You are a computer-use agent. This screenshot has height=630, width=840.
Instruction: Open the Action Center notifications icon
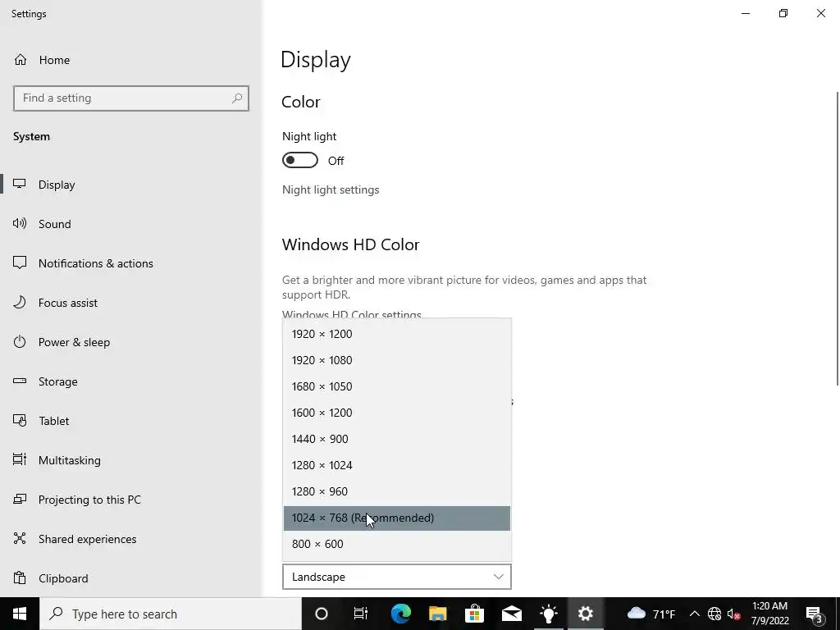tap(815, 614)
